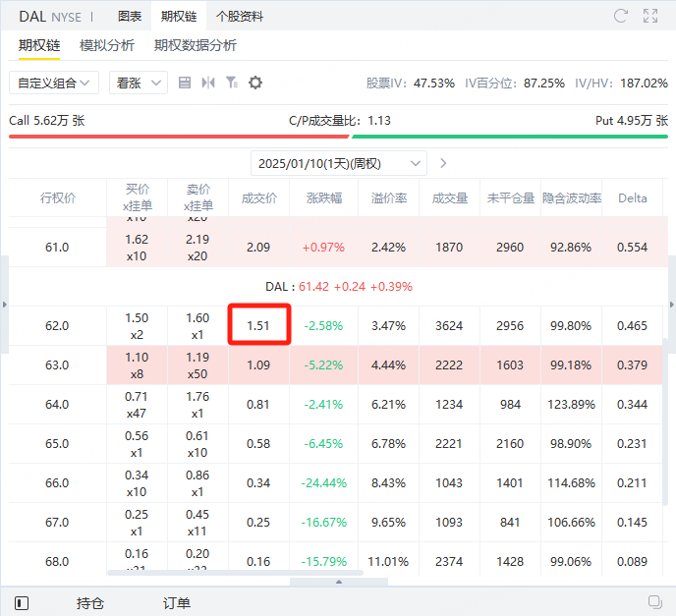Screen dimensions: 676x616
Task: Select the 期权链 sub-tab
Action: click(39, 45)
